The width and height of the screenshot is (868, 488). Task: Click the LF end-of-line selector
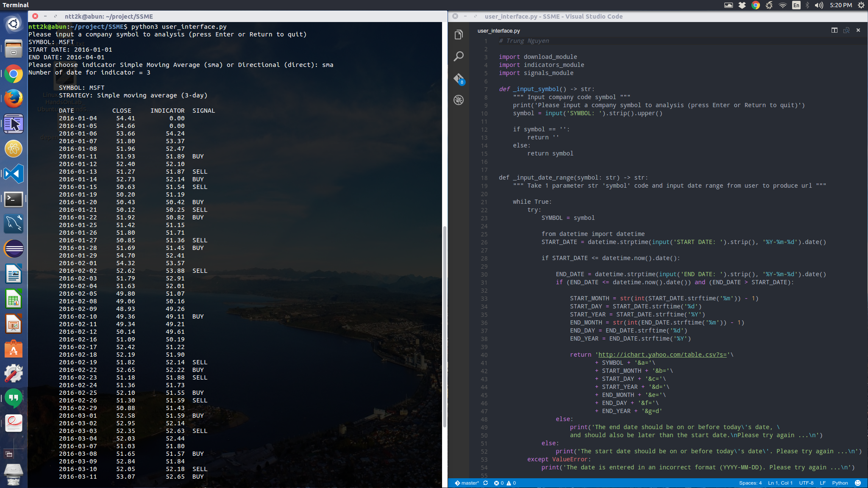(x=823, y=483)
